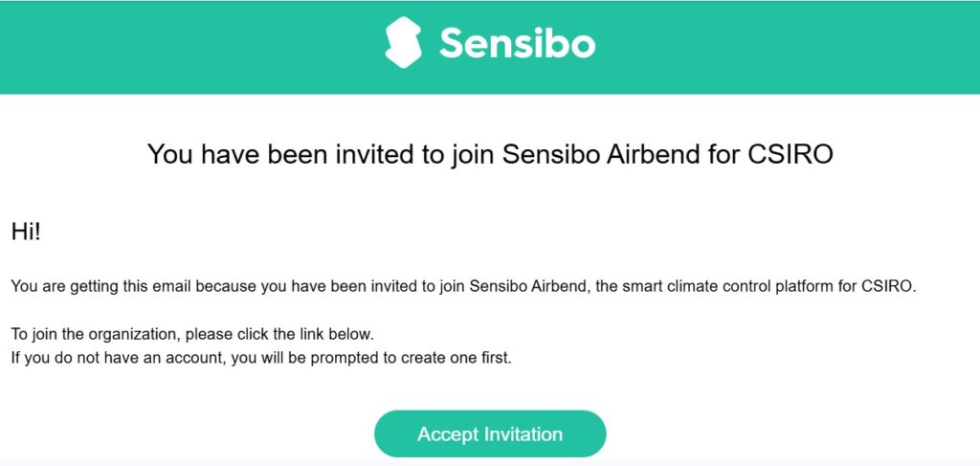Click the 'You have been invited' heading
The width and height of the screenshot is (980, 466).
pyautogui.click(x=490, y=154)
